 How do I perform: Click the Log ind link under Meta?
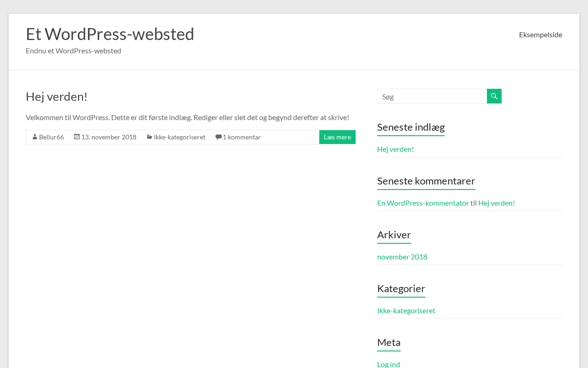click(x=389, y=364)
